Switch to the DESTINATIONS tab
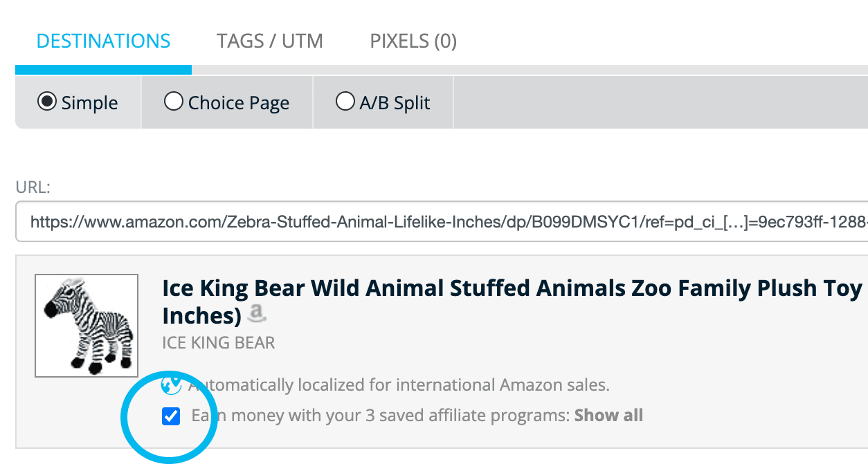868x473 pixels. point(103,41)
